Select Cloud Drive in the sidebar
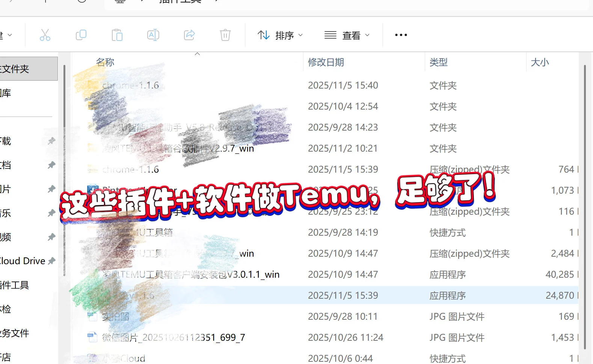The image size is (593, 364). (x=23, y=261)
